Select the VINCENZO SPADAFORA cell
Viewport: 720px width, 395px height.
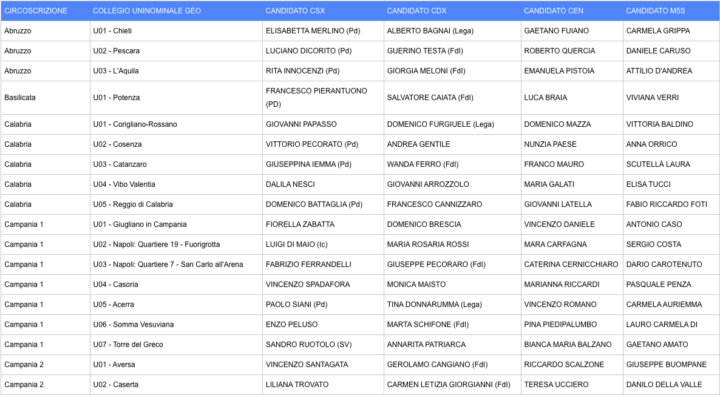323,284
